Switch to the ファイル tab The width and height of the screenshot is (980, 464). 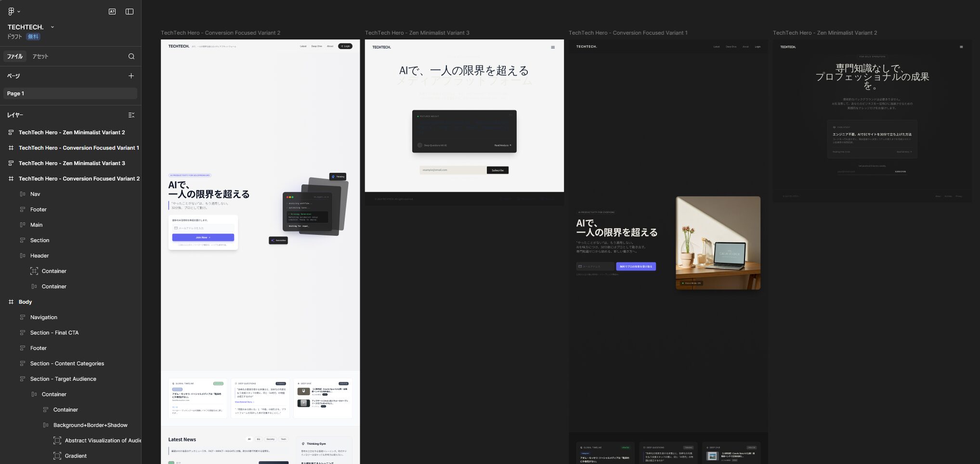tap(15, 56)
